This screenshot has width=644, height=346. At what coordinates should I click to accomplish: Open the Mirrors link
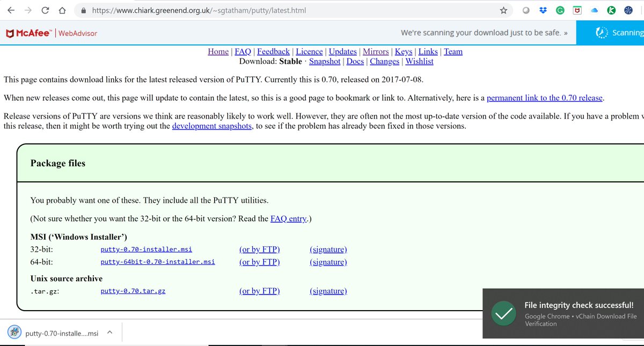[376, 51]
